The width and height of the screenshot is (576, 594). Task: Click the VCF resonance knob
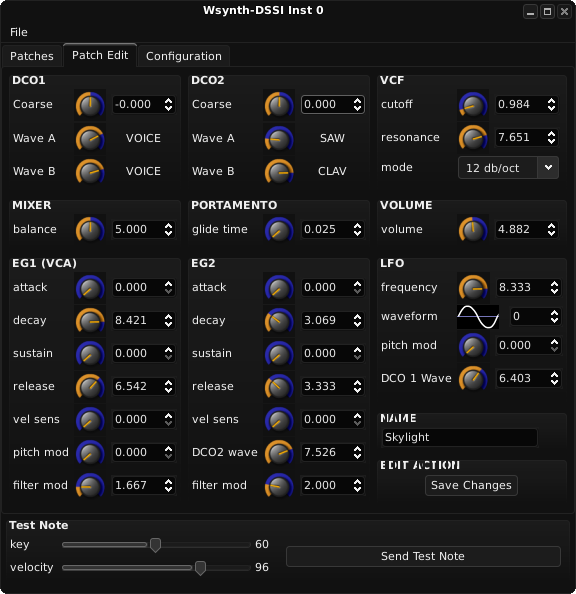473,138
